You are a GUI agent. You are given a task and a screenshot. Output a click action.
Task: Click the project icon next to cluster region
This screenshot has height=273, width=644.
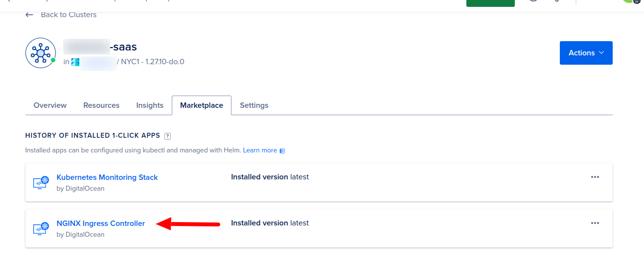[75, 62]
